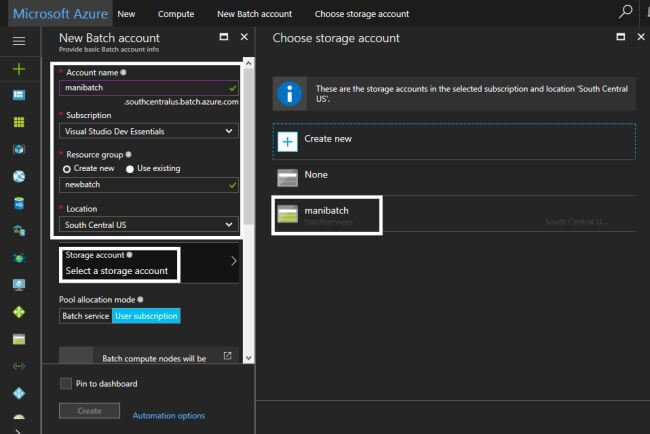650x434 pixels.
Task: Click the storage icon beside None
Action: [x=288, y=178]
